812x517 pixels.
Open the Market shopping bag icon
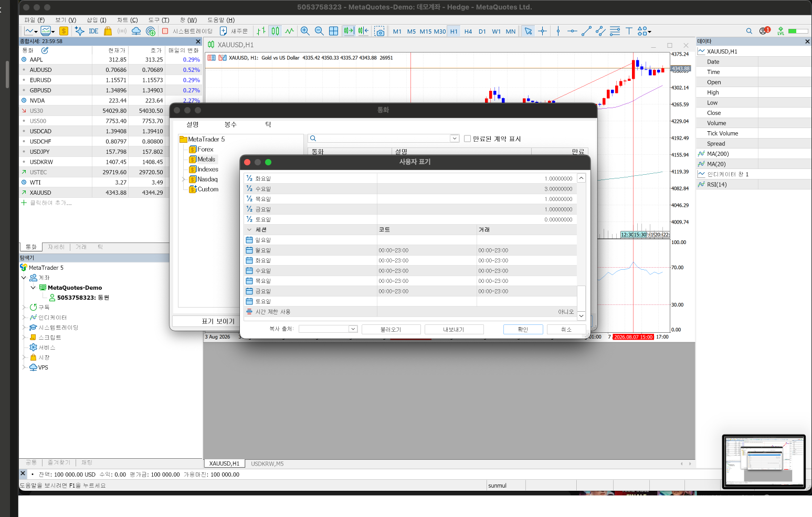[x=108, y=31]
